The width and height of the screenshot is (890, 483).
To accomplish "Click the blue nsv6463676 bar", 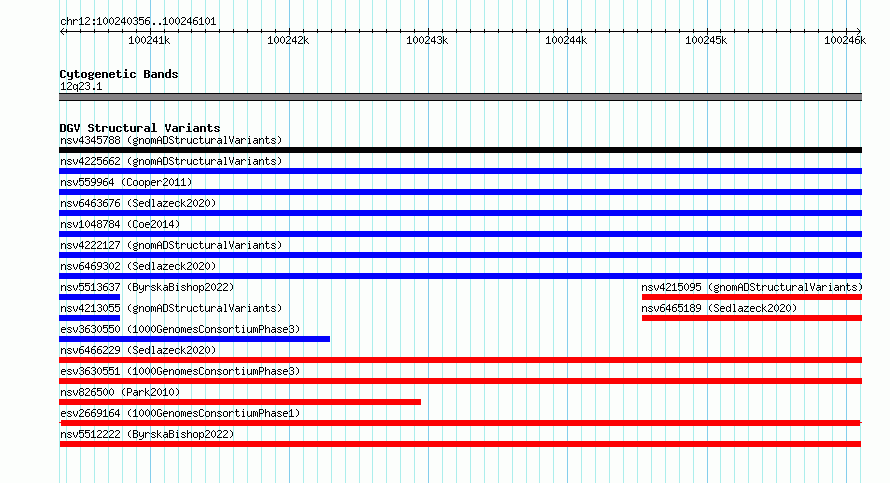I will click(x=460, y=213).
